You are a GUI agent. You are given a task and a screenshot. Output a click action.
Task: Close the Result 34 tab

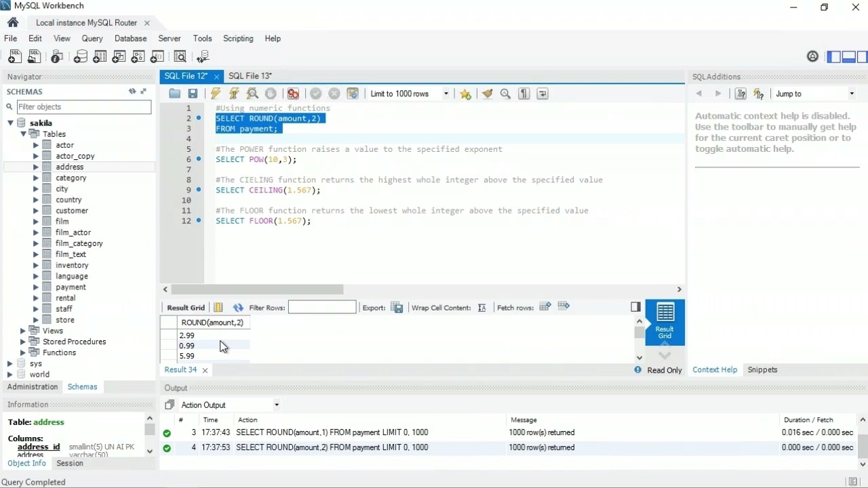(x=205, y=370)
